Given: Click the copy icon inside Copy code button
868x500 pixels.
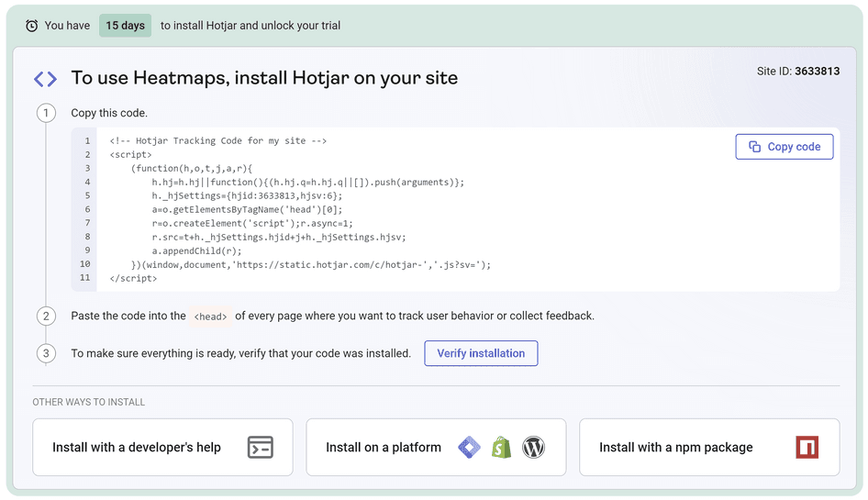Looking at the screenshot, I should [x=754, y=147].
